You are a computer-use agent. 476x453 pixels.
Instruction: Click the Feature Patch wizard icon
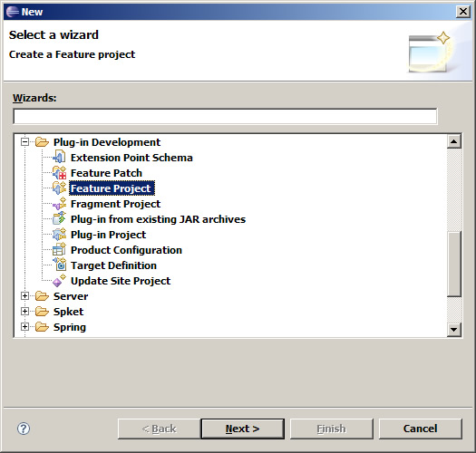click(x=59, y=173)
